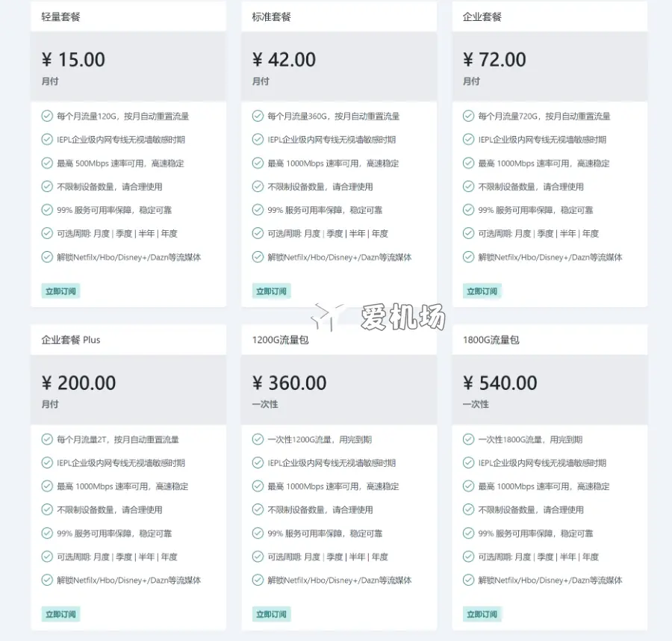Click the 爱机场 watermark logo

tap(379, 317)
